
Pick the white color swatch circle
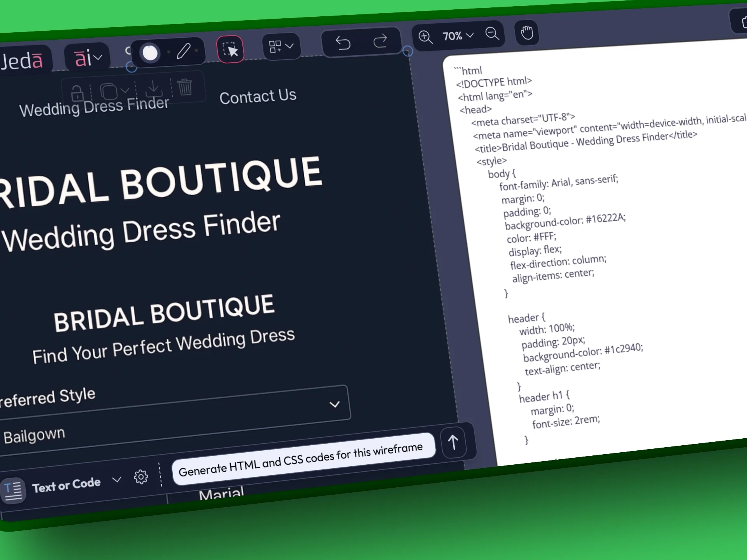point(150,53)
